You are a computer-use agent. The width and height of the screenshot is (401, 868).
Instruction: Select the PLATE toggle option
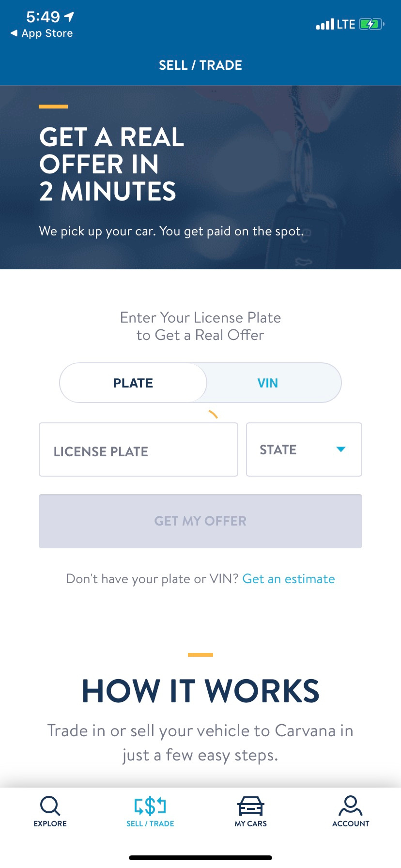point(133,383)
